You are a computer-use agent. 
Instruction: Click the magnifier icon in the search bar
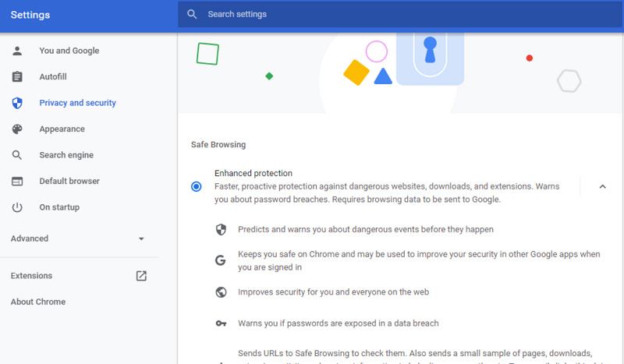click(192, 14)
